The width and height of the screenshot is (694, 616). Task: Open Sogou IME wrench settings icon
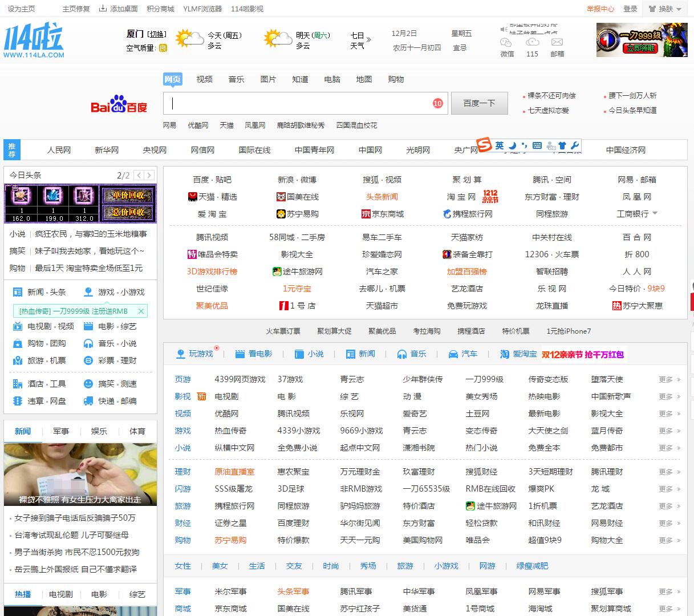pyautogui.click(x=574, y=145)
